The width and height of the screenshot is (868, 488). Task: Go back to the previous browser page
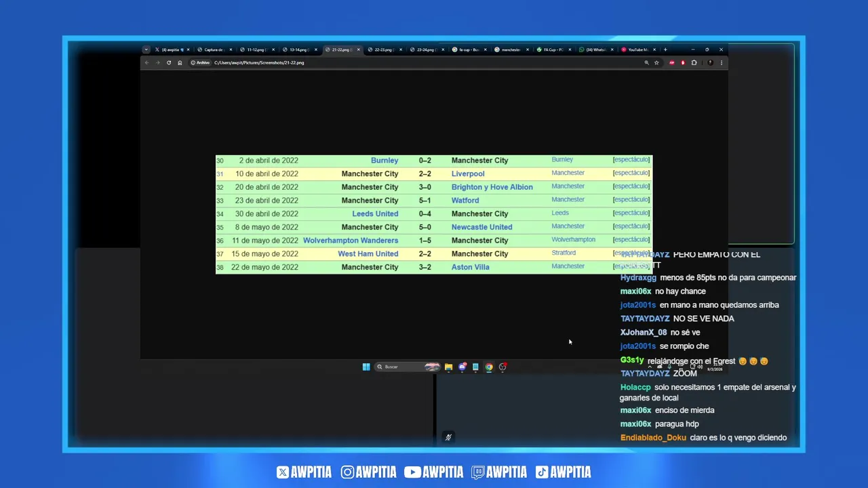(146, 62)
